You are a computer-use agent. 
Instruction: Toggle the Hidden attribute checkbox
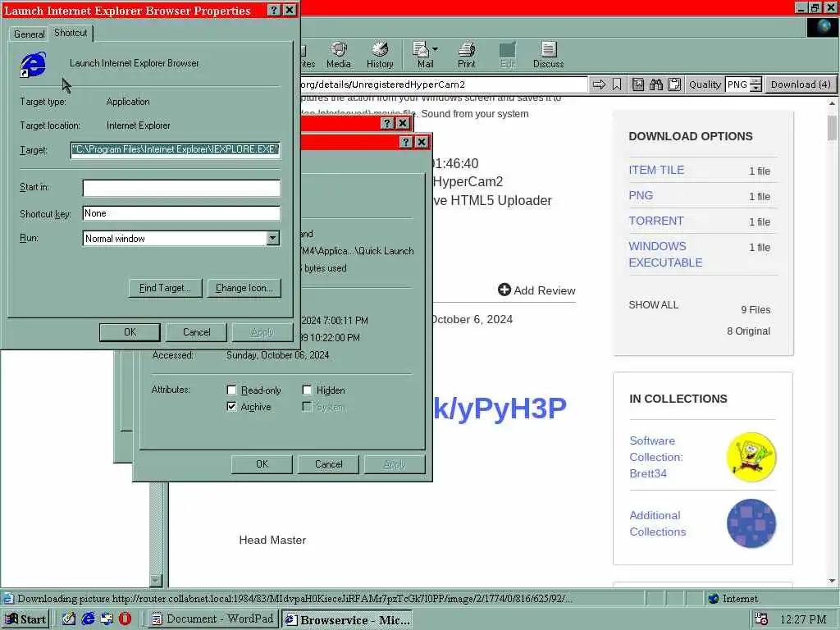click(x=307, y=390)
